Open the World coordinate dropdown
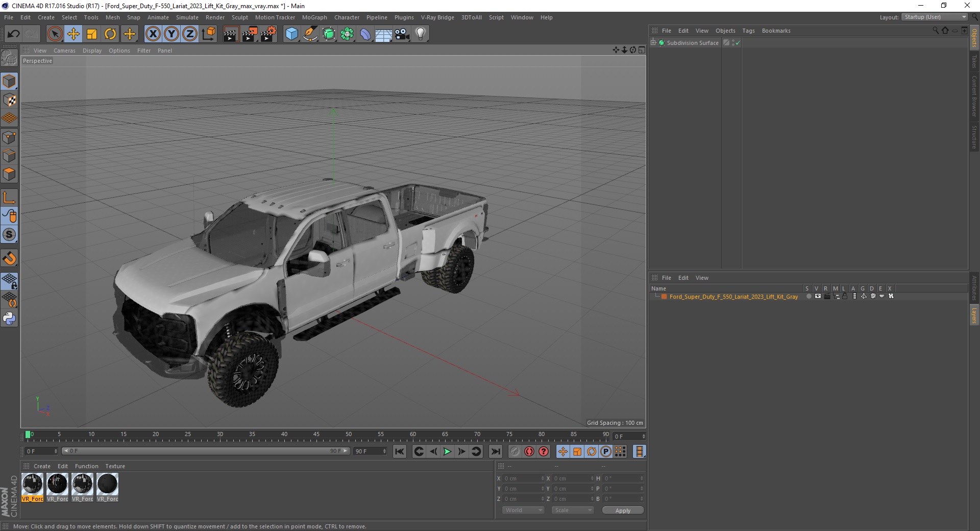The width and height of the screenshot is (980, 531). (523, 510)
